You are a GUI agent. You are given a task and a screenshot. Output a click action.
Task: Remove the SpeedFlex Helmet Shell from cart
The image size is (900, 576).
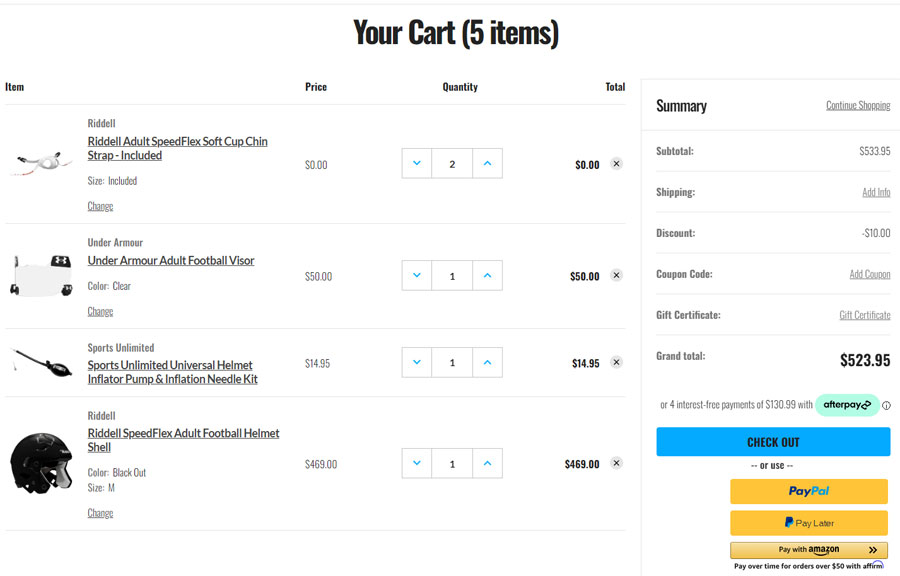coord(616,463)
